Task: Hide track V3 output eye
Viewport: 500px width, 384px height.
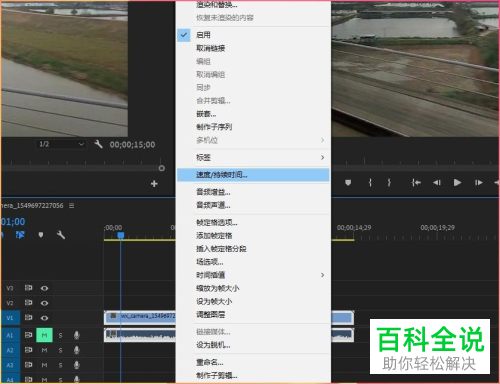Action: [44, 288]
